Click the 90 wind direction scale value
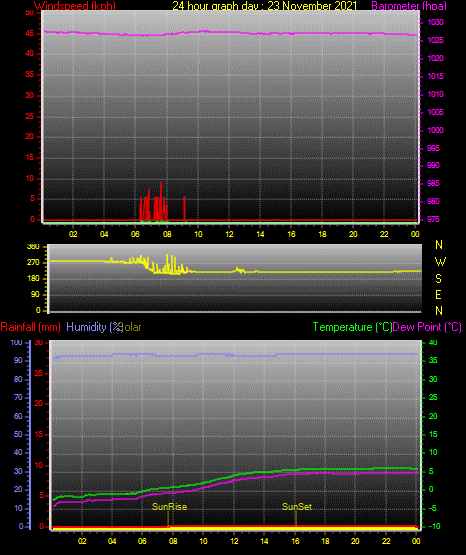 tap(35, 294)
